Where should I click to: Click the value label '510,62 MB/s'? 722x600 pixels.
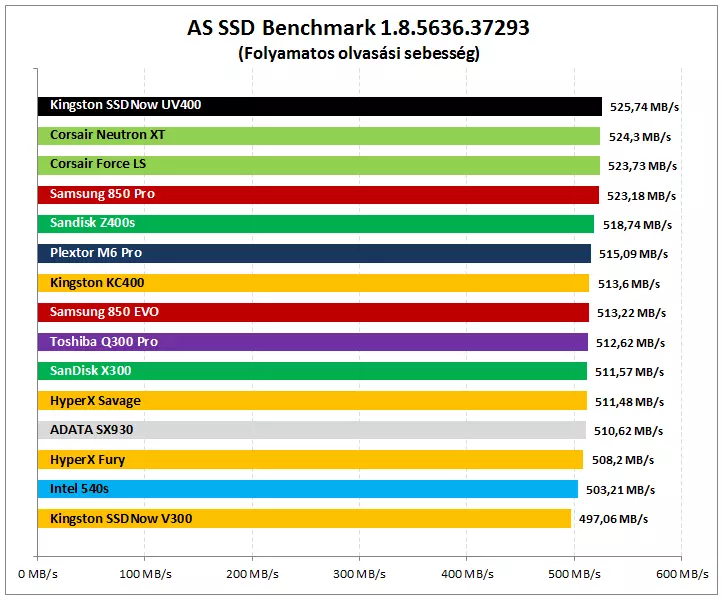click(628, 431)
